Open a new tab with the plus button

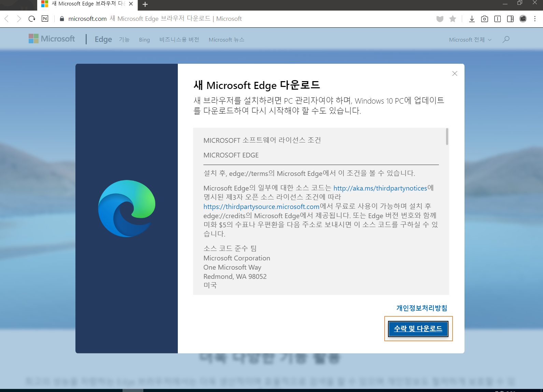tap(145, 4)
